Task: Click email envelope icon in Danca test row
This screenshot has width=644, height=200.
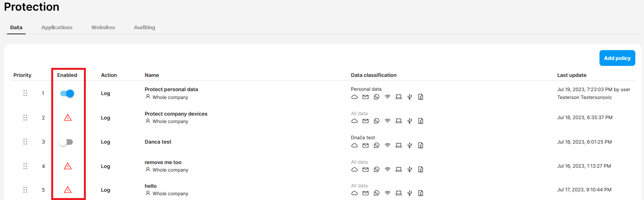Action: [366, 146]
